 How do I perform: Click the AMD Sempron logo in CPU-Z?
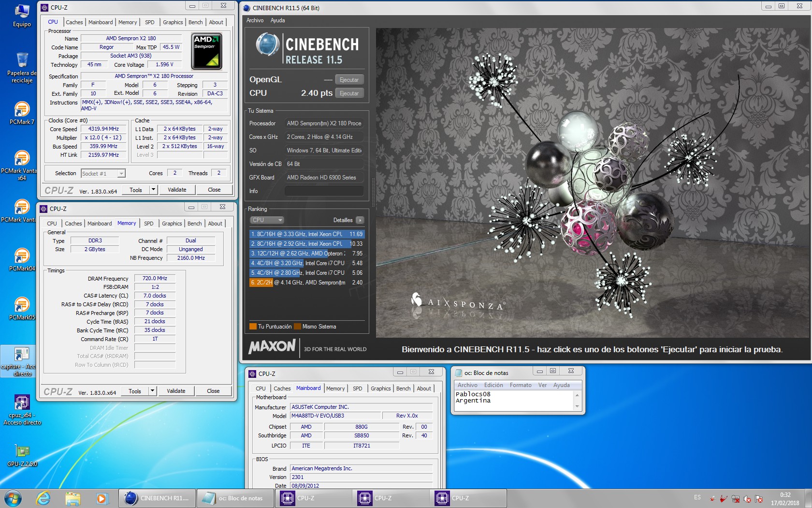(x=207, y=51)
